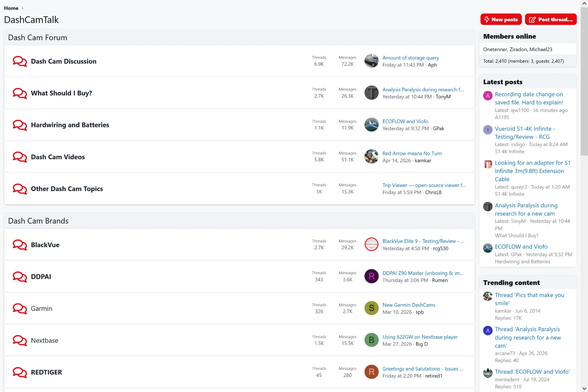The height and width of the screenshot is (392, 588).
Task: Open avatar beside Recording date change latest post
Action: point(488,96)
